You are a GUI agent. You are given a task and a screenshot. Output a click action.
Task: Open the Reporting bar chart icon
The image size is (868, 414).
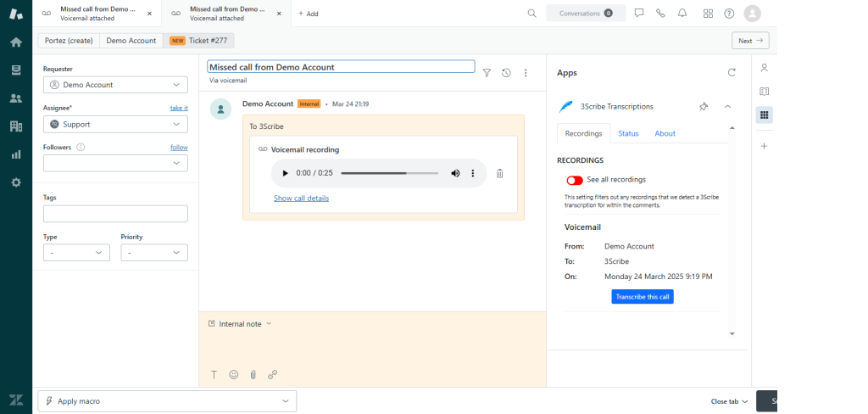pos(16,154)
